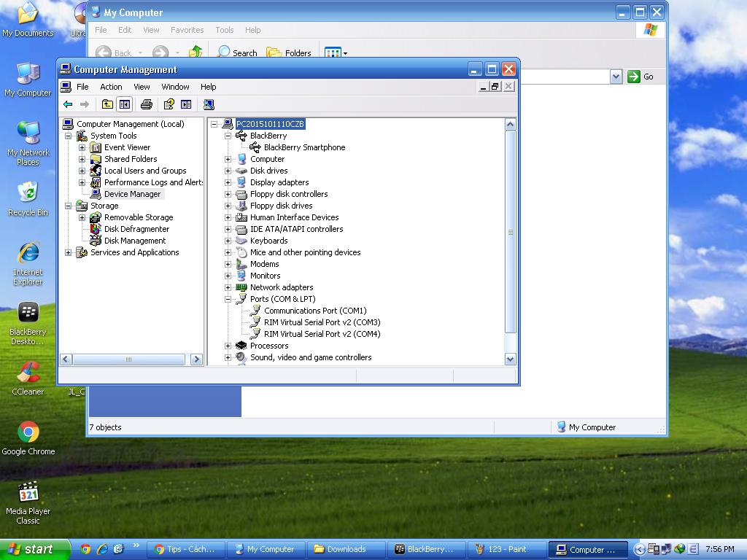Select PC2015101110CZB root node
The height and width of the screenshot is (560, 747).
pos(270,124)
